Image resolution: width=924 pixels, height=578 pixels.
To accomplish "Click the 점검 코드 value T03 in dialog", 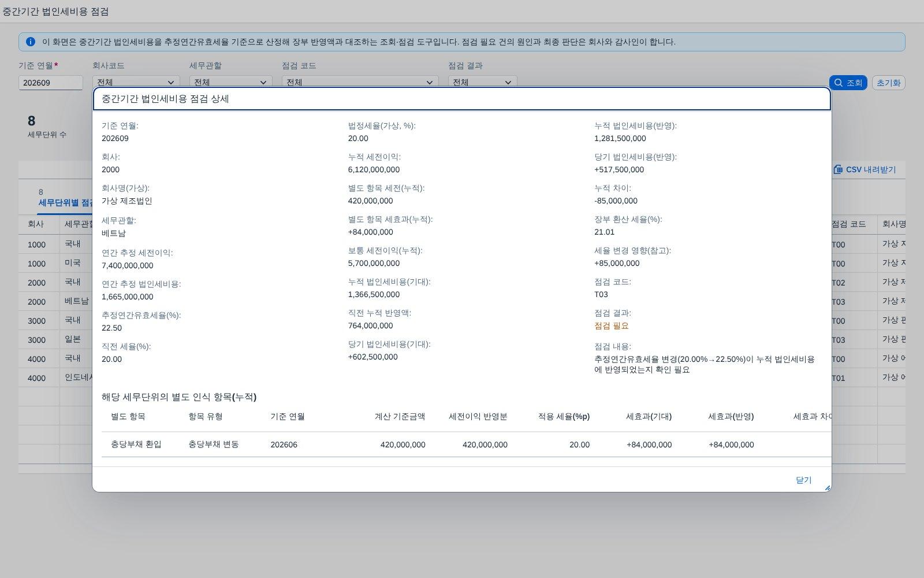I will click(601, 294).
